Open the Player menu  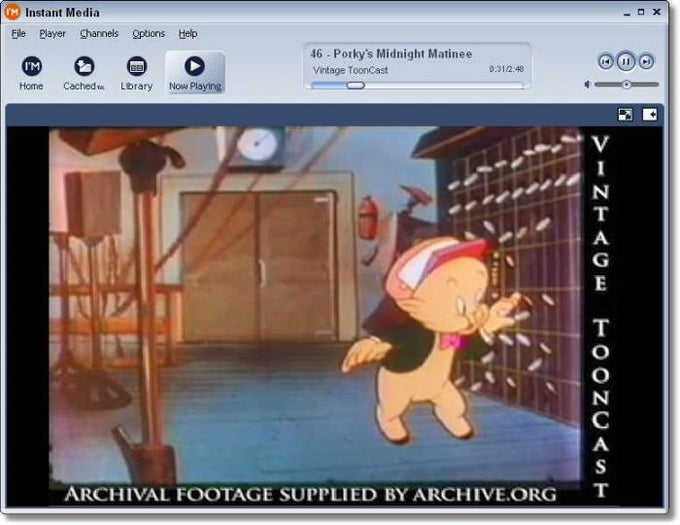(x=52, y=33)
